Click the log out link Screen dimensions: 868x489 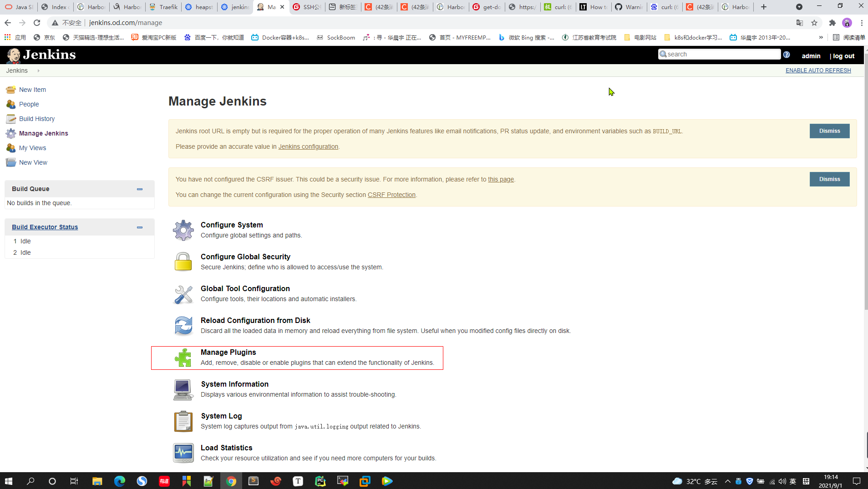coord(843,56)
